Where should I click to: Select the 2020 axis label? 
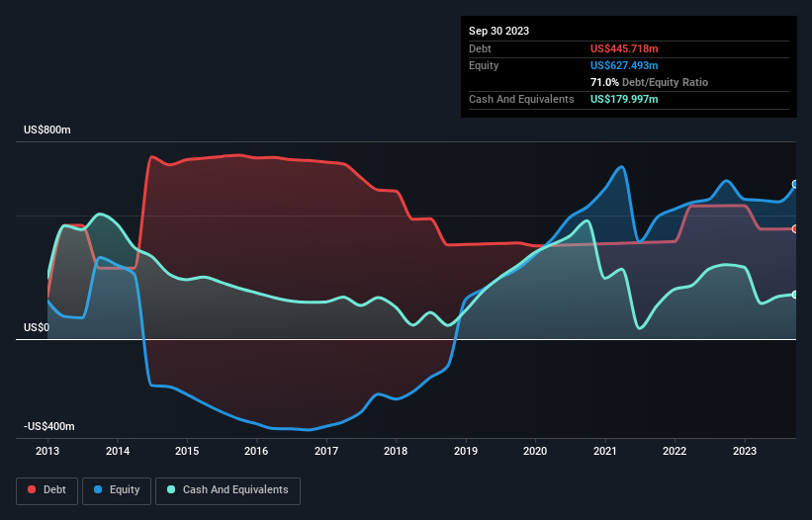point(535,451)
